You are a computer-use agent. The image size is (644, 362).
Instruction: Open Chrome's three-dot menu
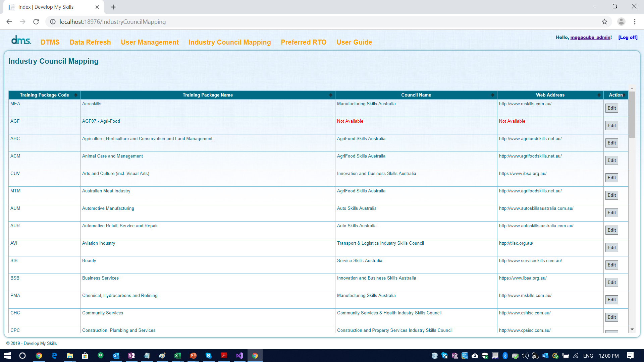point(635,22)
